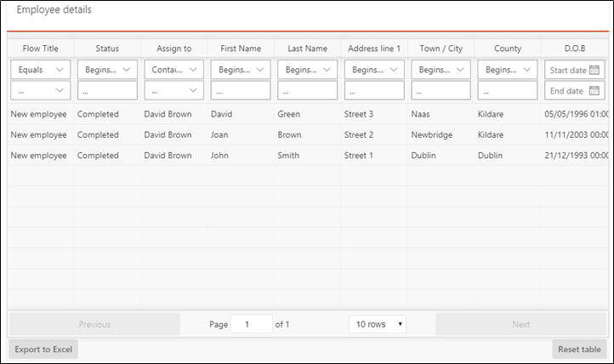
Task: Click Export to Excel button
Action: [43, 350]
